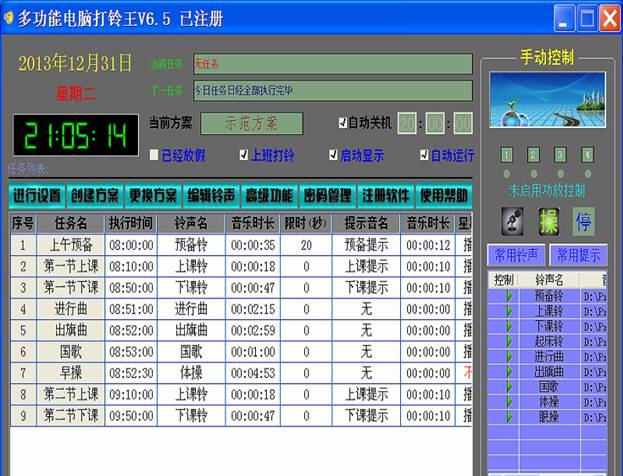Click the 注册软件 button

[x=385, y=196]
